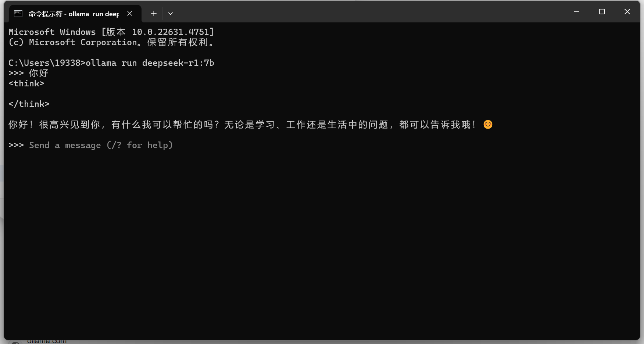Expand the new tab profiles dropdown chevron
This screenshot has height=344, width=644.
[x=171, y=14]
